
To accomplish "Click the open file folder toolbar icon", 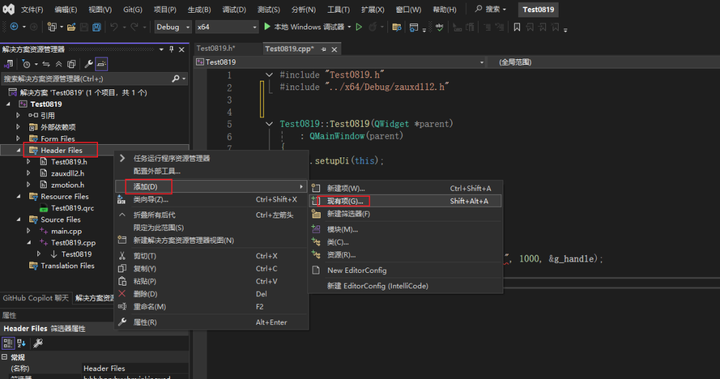I will (x=71, y=28).
